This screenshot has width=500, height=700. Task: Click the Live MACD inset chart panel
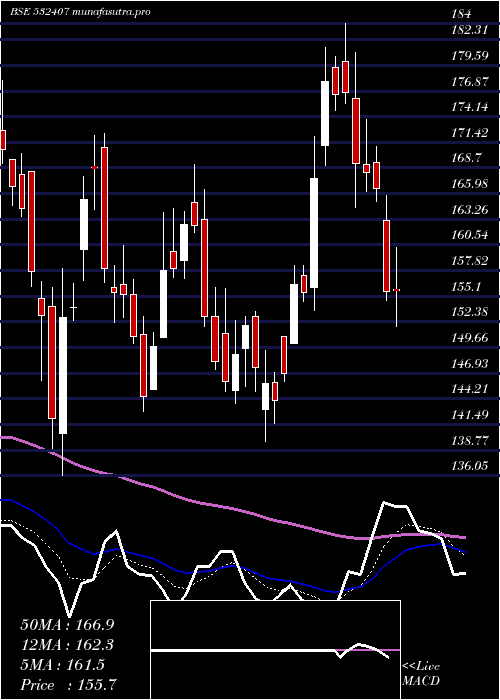point(275,650)
